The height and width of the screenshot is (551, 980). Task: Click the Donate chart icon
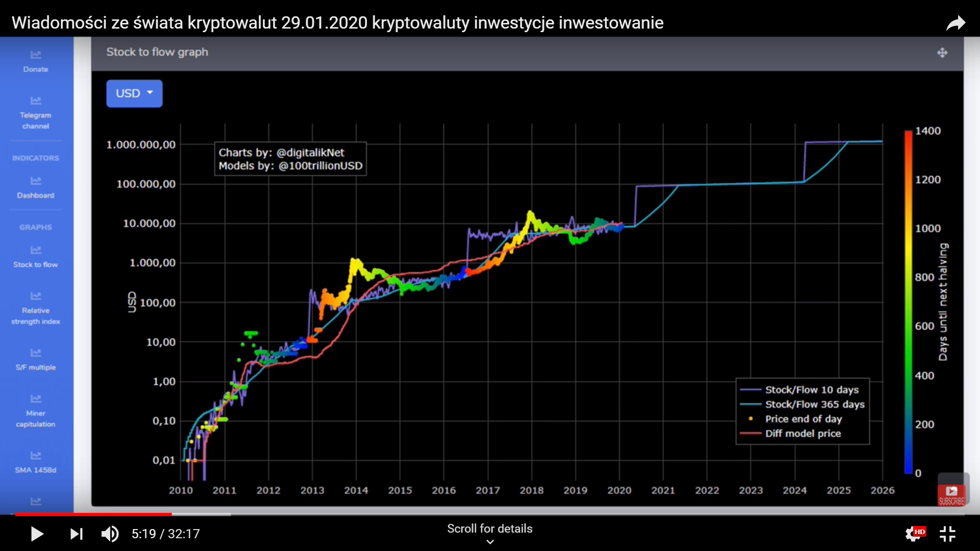pos(36,55)
